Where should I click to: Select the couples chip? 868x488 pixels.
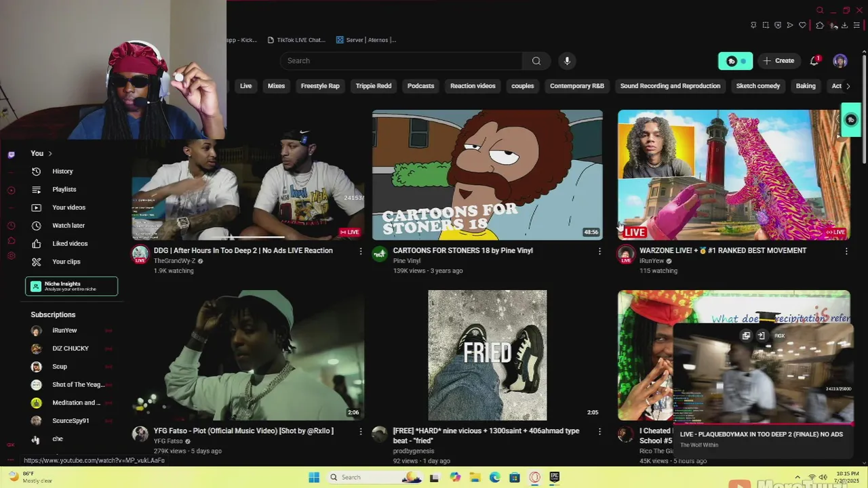click(523, 86)
